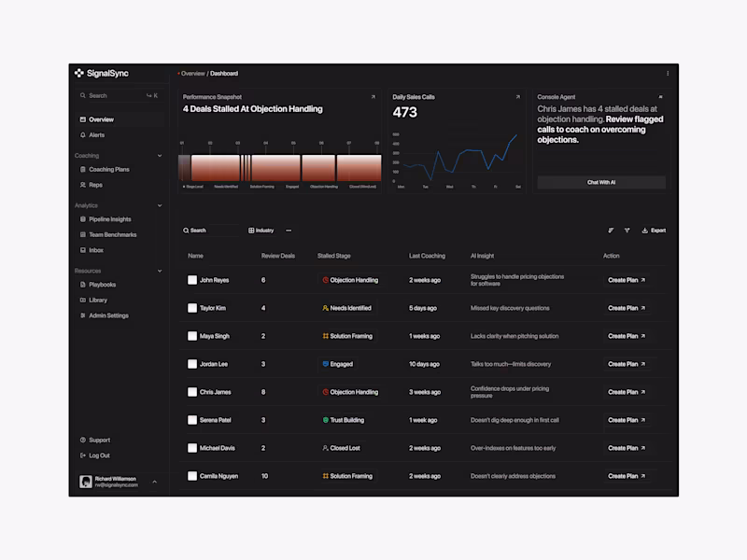
Task: Click the Objection Handling bar in snapshot chart
Action: [x=318, y=168]
